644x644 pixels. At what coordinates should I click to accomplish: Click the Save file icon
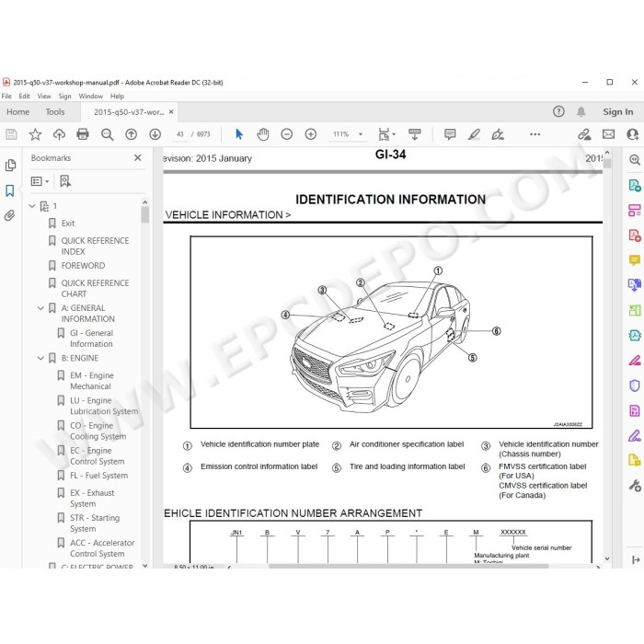[x=11, y=134]
